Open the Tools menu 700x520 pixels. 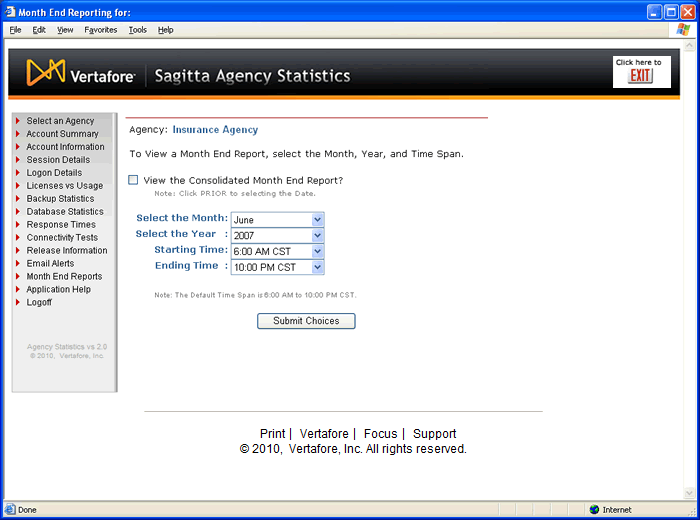coord(138,30)
